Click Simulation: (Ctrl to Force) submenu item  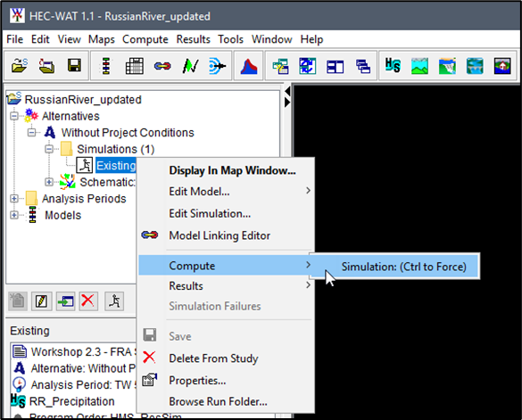(394, 267)
